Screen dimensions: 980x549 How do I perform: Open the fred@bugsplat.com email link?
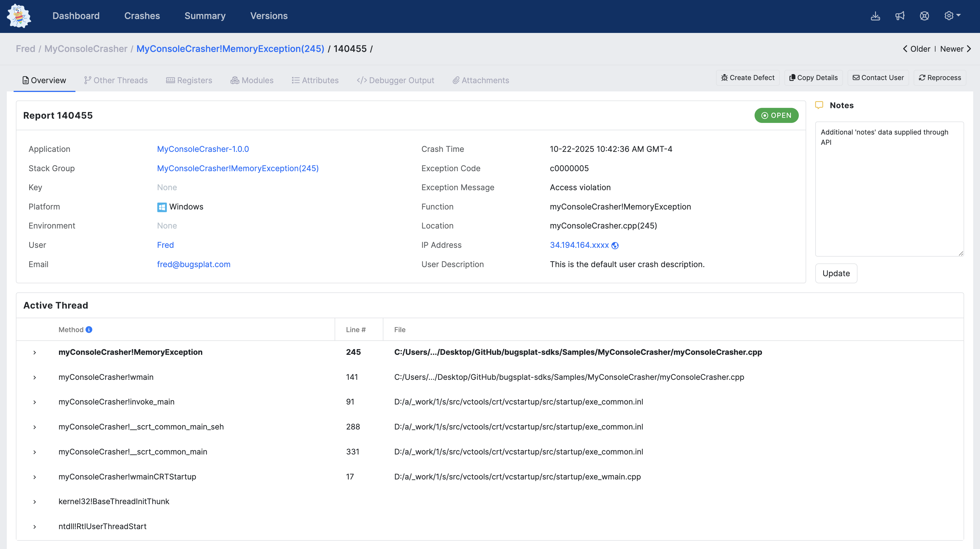click(194, 264)
